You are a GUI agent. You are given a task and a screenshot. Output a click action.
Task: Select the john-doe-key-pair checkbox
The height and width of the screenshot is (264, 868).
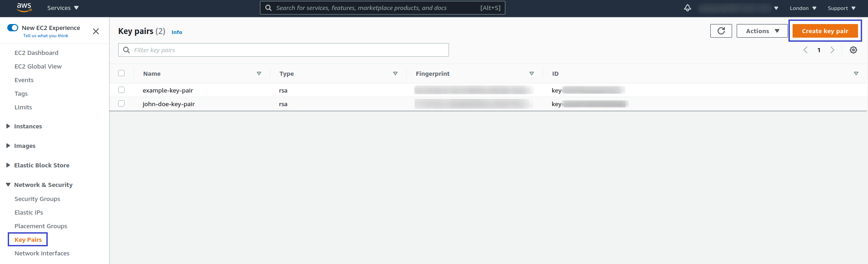tap(121, 103)
